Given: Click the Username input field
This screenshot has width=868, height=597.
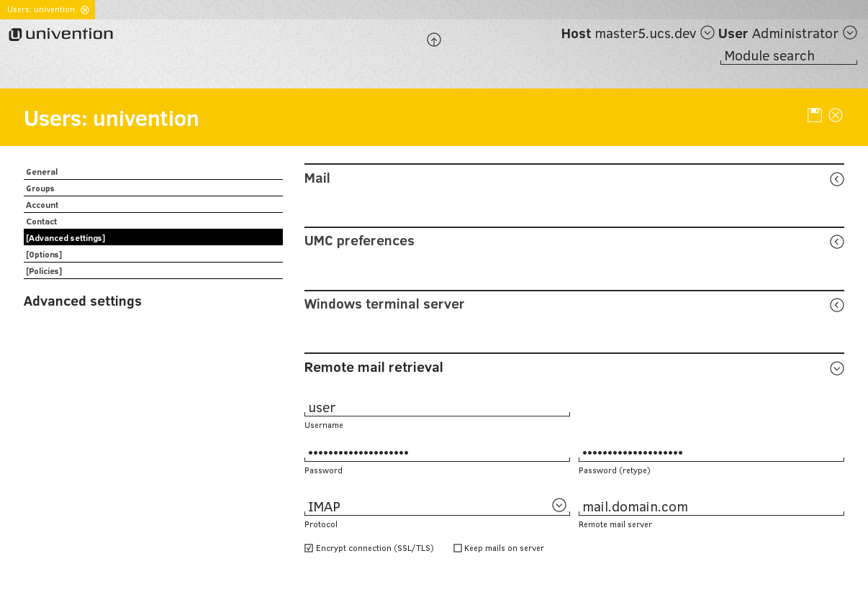Looking at the screenshot, I should (436, 408).
